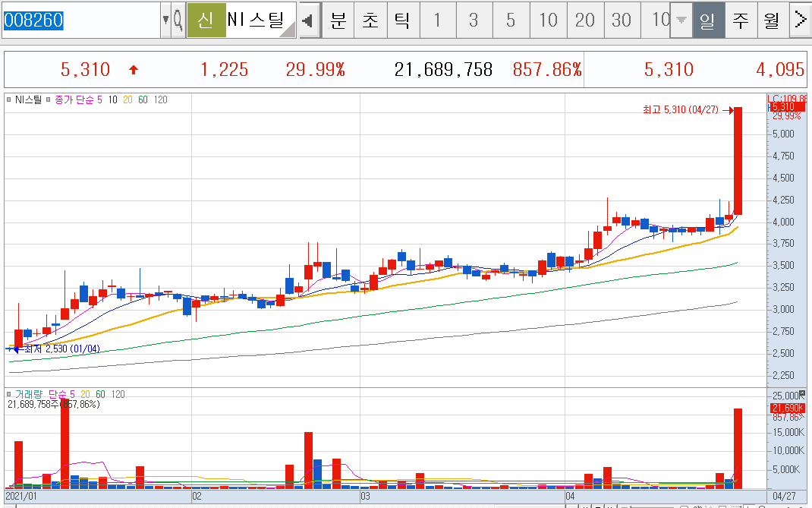The image size is (812, 508).
Task: Select the 일 daily chart tab
Action: click(x=709, y=21)
